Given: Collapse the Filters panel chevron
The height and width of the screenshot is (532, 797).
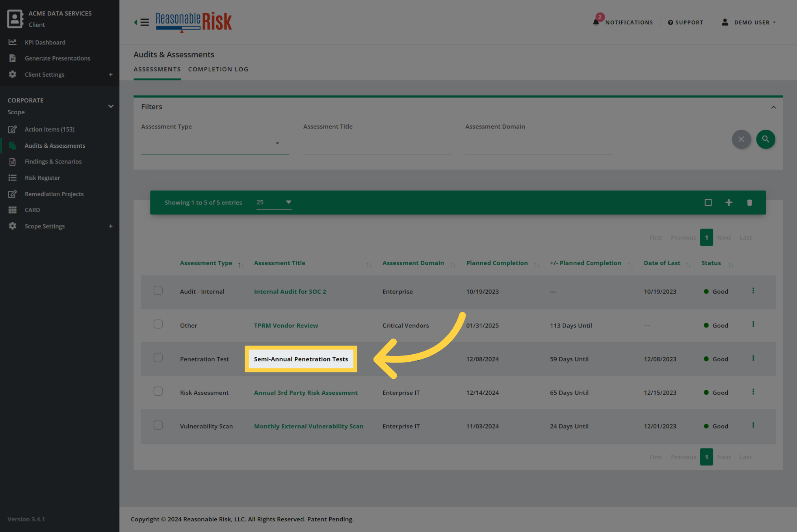Looking at the screenshot, I should coord(773,107).
